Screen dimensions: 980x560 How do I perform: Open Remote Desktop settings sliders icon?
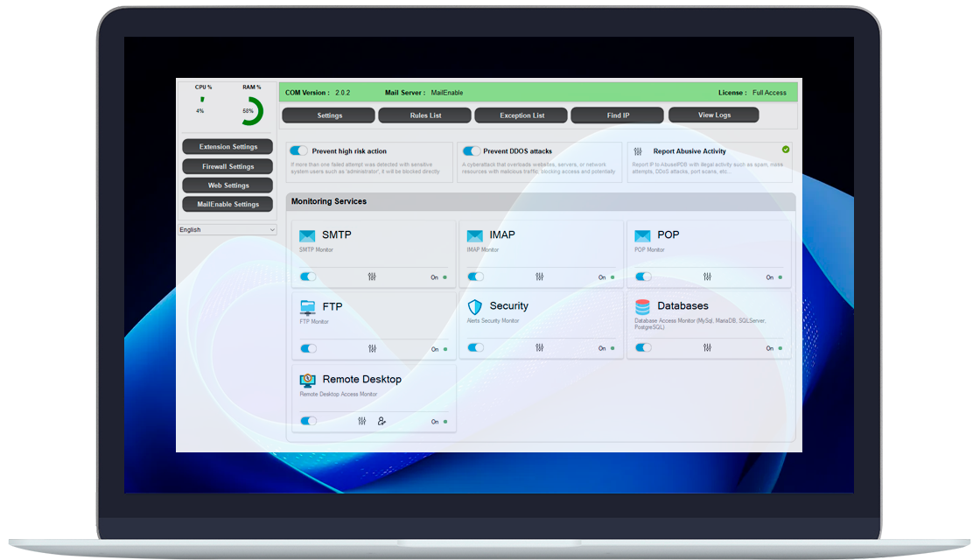362,421
